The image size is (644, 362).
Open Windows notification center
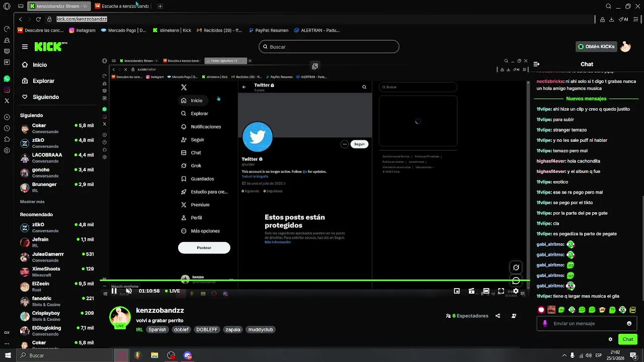tap(633, 355)
